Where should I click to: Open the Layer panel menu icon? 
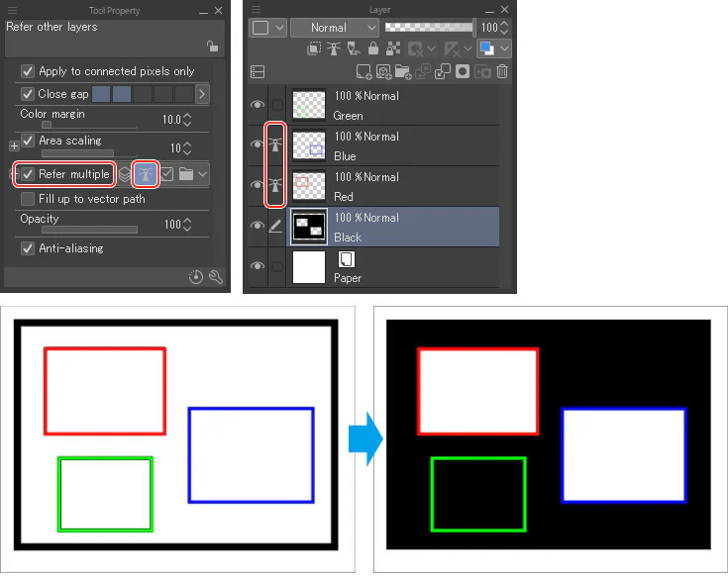256,9
